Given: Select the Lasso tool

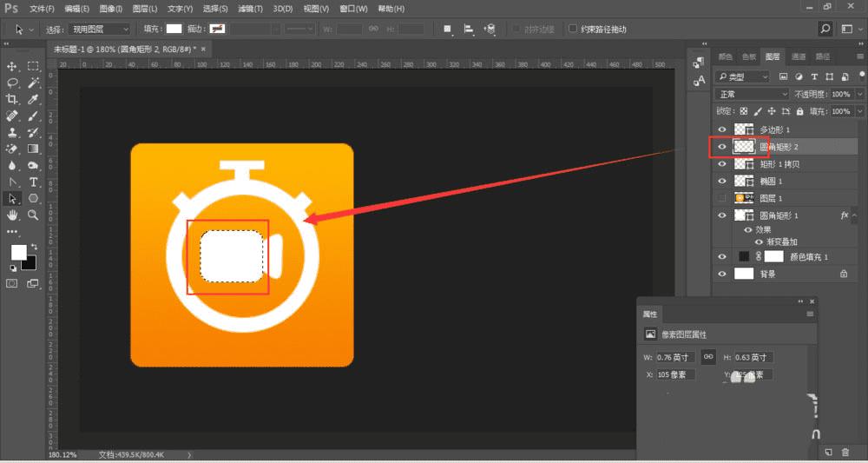Looking at the screenshot, I should point(13,83).
